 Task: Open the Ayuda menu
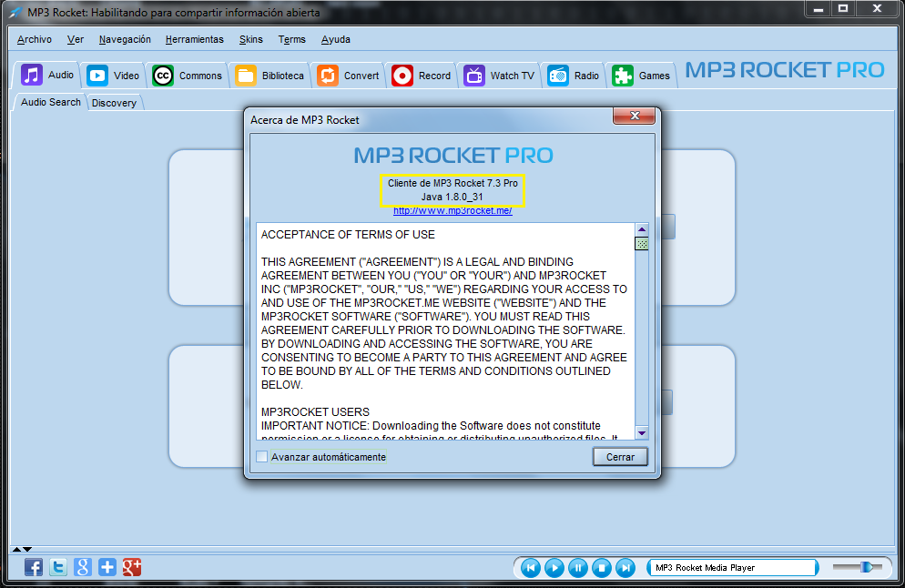pyautogui.click(x=336, y=39)
